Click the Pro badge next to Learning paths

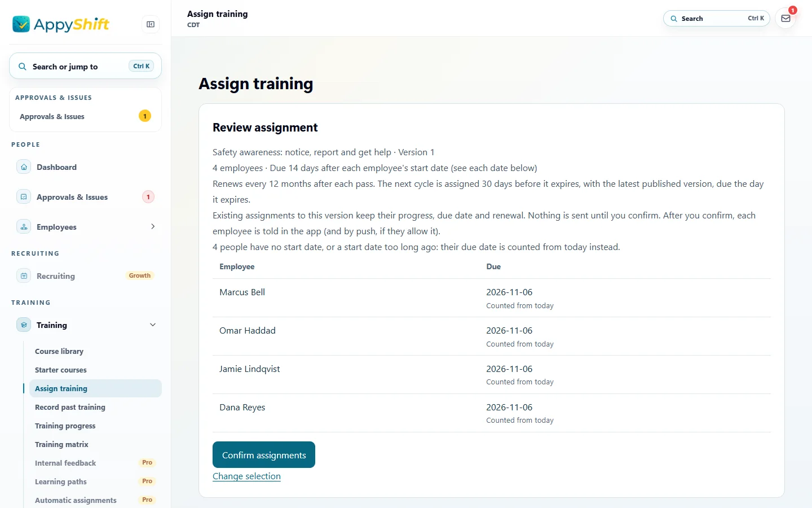[147, 481]
